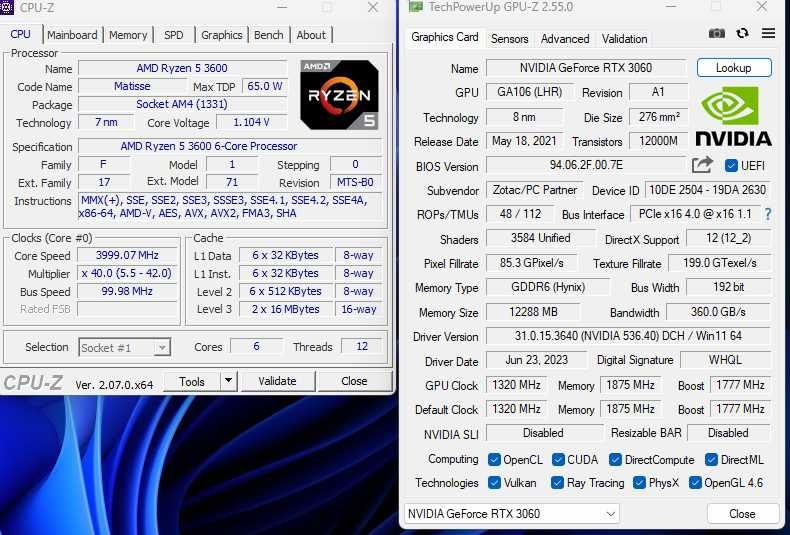The height and width of the screenshot is (535, 790).
Task: Click the Subvendor value Zotac/PC Partner
Action: pyautogui.click(x=535, y=190)
